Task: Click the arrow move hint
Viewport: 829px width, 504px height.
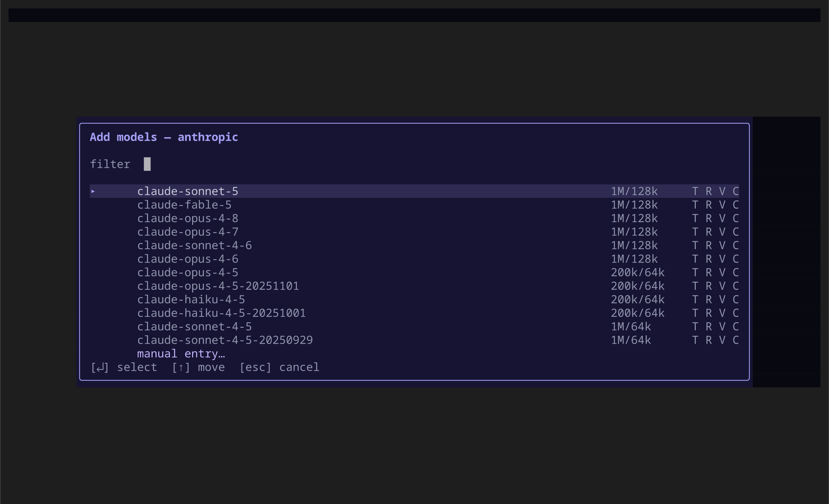Action: (198, 367)
